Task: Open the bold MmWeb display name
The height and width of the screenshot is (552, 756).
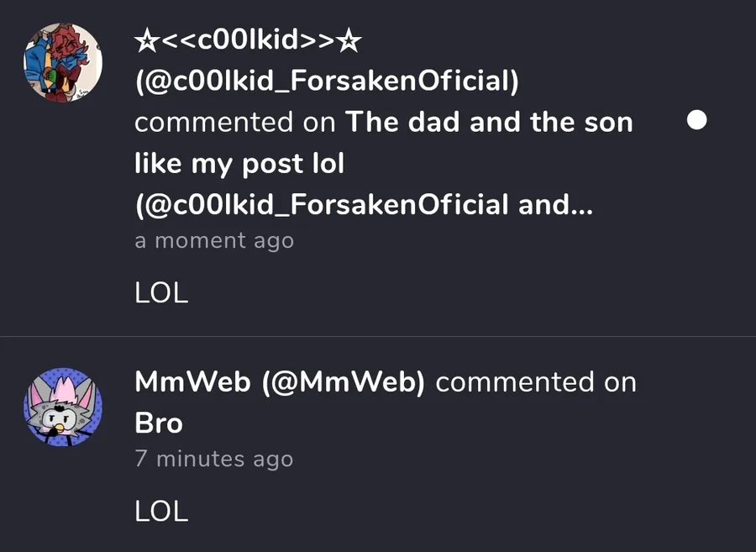Action: point(192,382)
